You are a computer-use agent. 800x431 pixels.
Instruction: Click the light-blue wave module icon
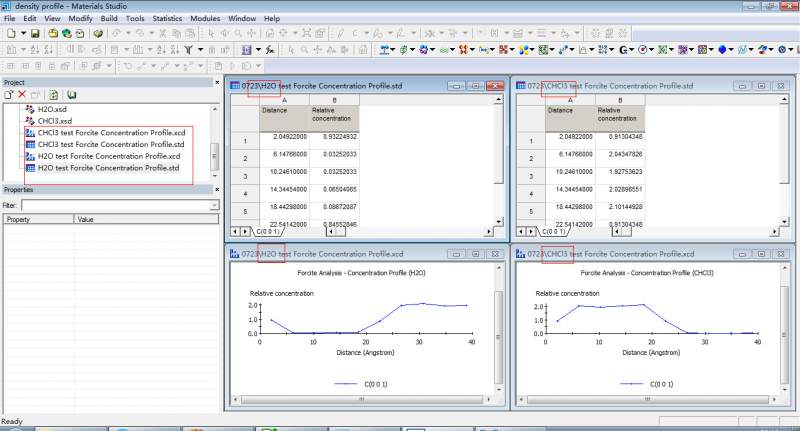tap(742, 49)
